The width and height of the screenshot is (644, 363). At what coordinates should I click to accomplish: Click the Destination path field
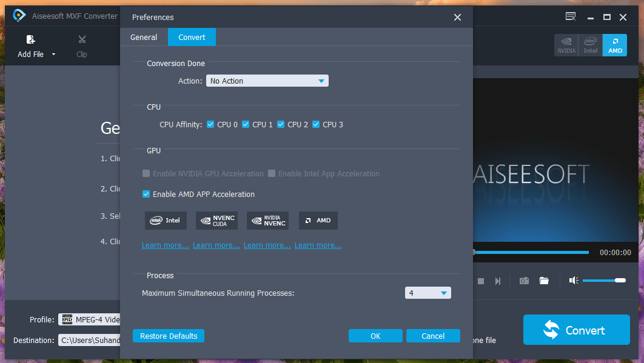(89, 341)
